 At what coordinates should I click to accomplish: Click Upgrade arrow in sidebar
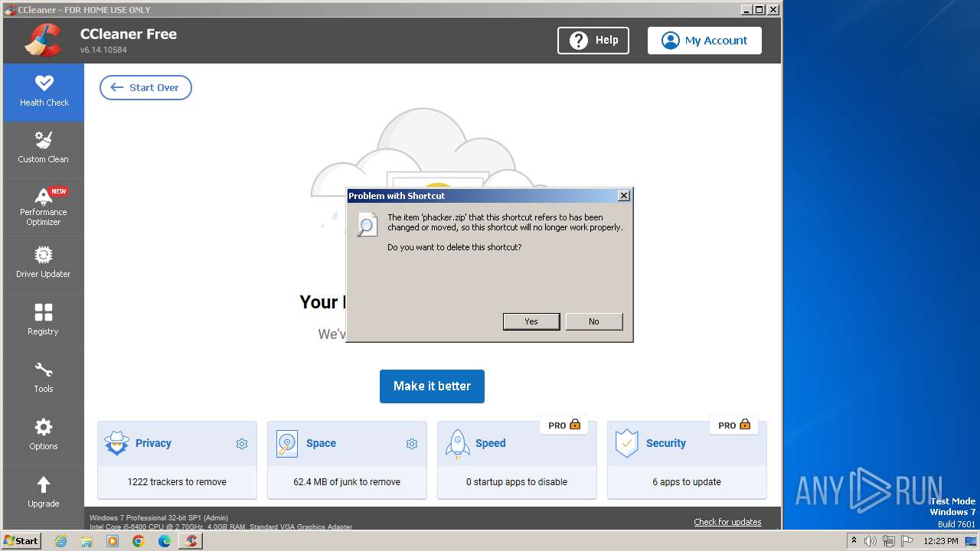[44, 484]
